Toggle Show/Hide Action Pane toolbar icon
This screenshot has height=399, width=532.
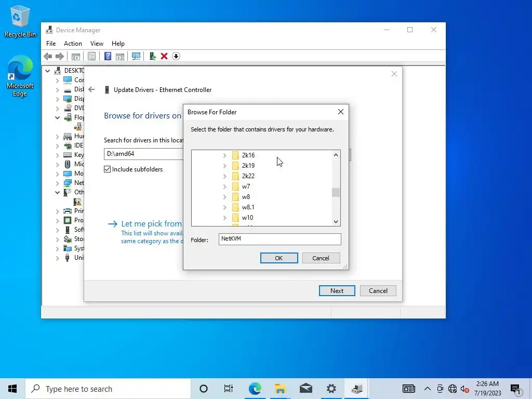click(120, 56)
